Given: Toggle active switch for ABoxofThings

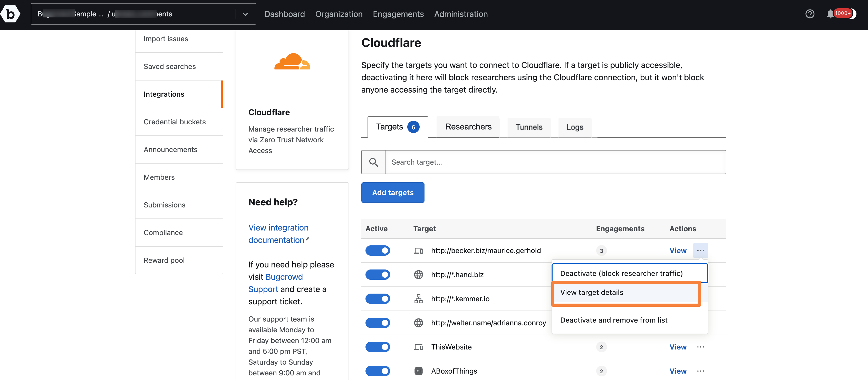Looking at the screenshot, I should coord(378,371).
